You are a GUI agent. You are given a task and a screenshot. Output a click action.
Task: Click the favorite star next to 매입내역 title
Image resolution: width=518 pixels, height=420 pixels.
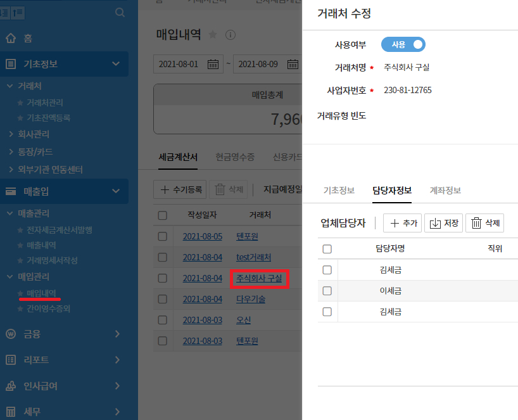click(x=213, y=34)
